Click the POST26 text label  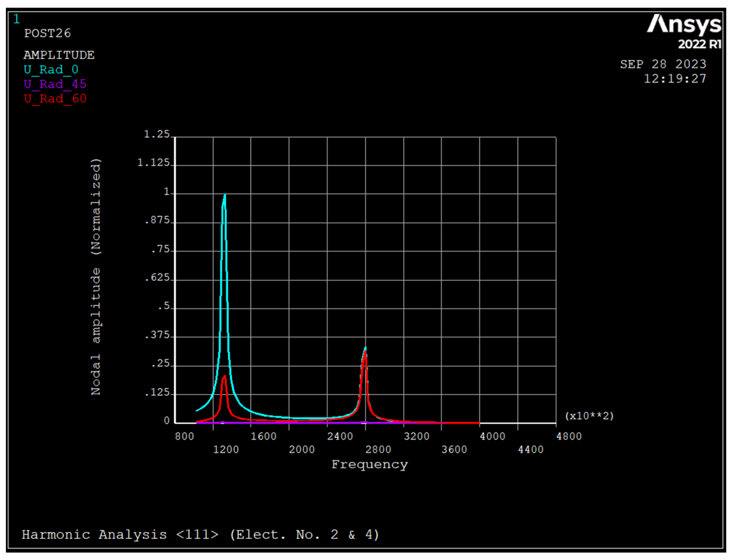[x=48, y=33]
